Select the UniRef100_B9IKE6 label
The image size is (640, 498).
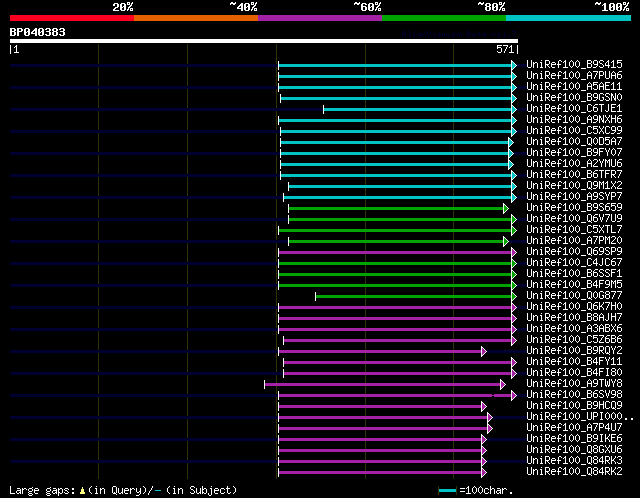point(574,439)
